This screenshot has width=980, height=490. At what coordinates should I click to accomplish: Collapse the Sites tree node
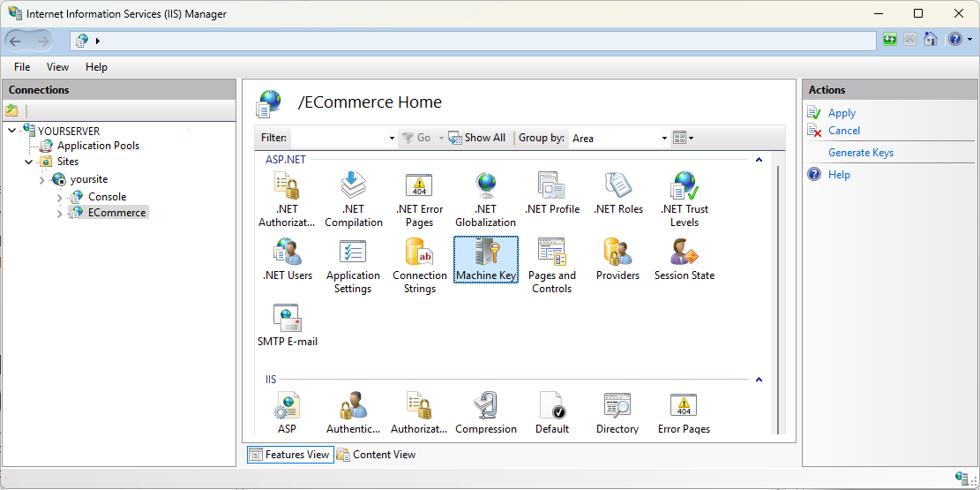[29, 162]
